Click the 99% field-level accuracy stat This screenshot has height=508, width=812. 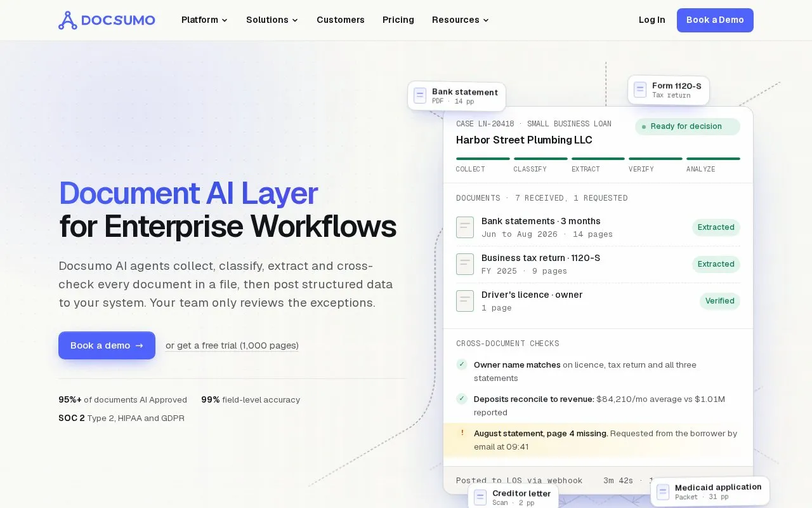251,400
